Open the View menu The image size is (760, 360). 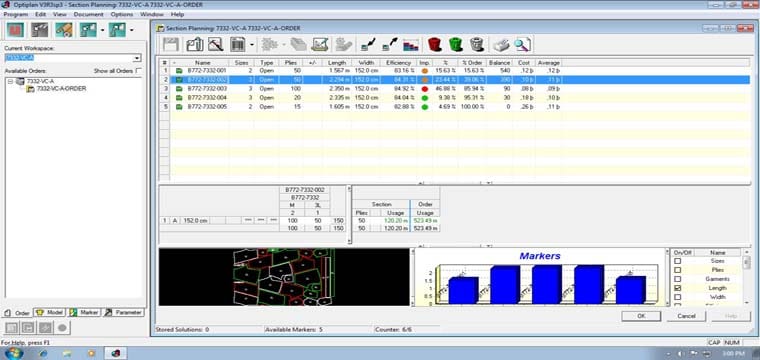click(60, 15)
